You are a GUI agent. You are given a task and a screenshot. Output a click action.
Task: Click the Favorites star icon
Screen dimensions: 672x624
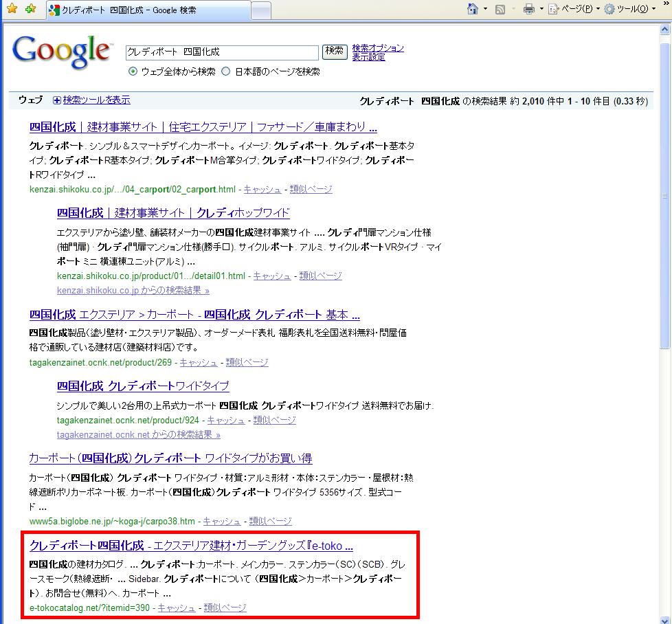pyautogui.click(x=12, y=10)
